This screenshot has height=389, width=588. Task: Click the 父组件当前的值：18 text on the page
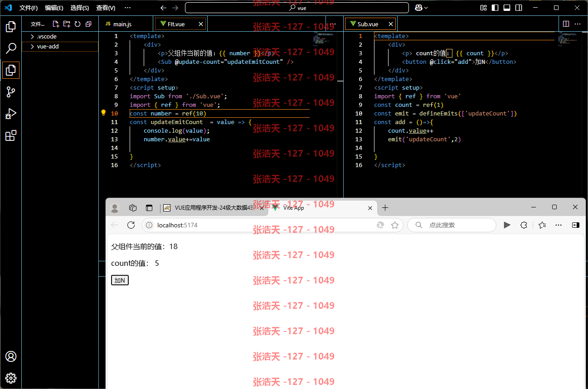(x=145, y=247)
